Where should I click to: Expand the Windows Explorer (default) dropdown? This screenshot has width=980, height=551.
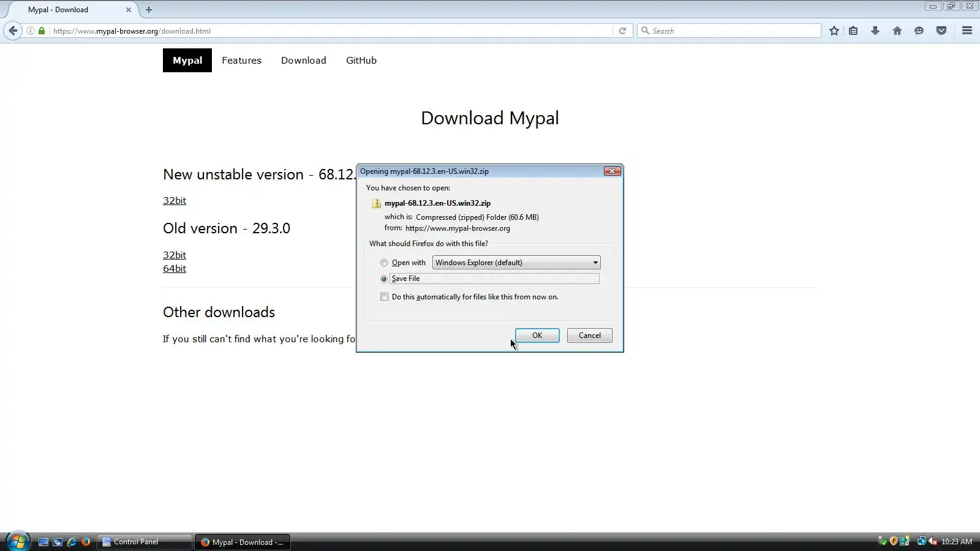point(516,263)
